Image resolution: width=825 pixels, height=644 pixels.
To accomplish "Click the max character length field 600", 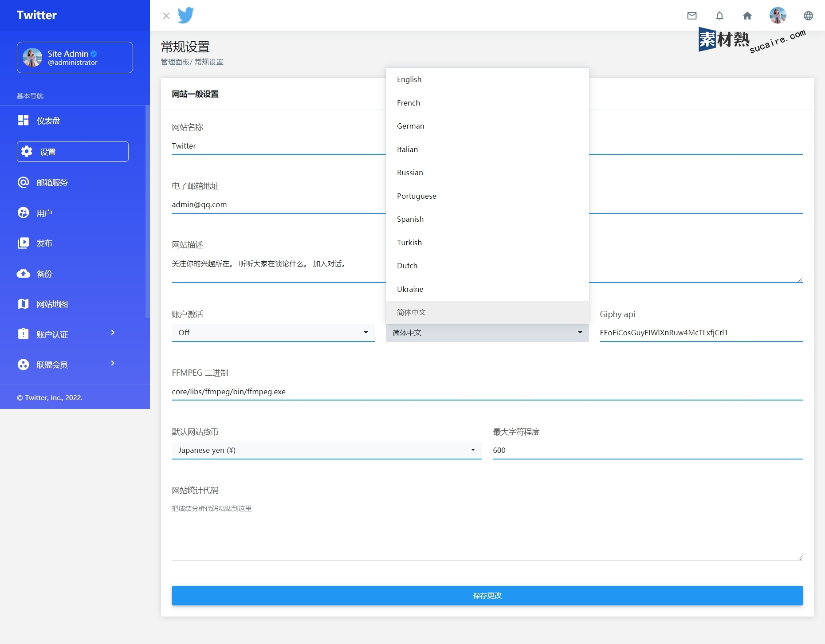I will (648, 450).
